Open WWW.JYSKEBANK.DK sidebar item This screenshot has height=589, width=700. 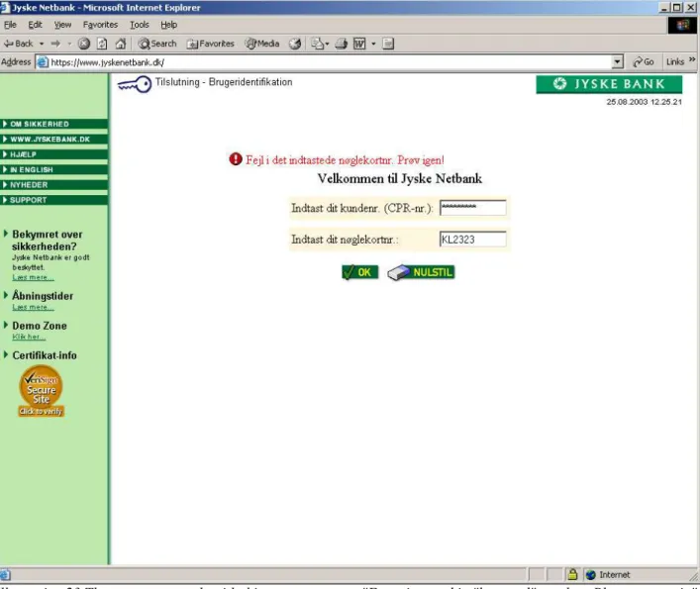click(x=53, y=139)
